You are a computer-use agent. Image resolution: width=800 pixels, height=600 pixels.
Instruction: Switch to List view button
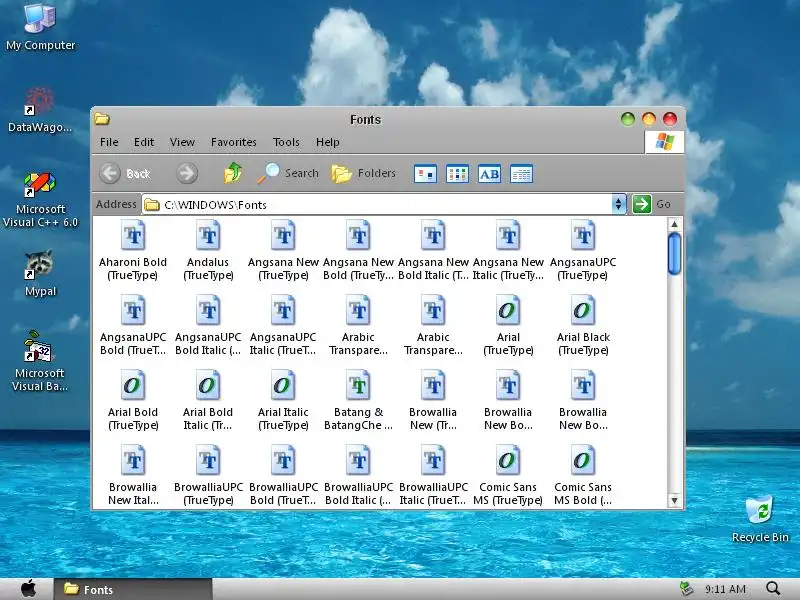pos(457,174)
